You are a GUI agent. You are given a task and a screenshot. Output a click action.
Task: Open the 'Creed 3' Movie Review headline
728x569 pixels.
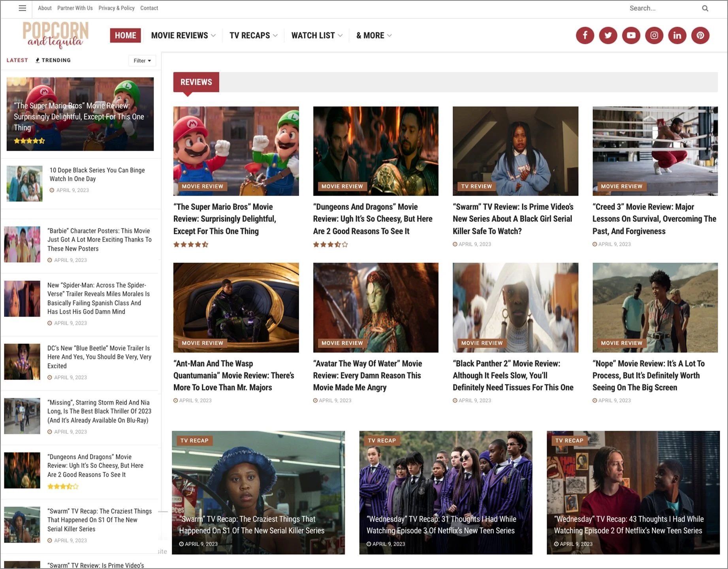[655, 219]
